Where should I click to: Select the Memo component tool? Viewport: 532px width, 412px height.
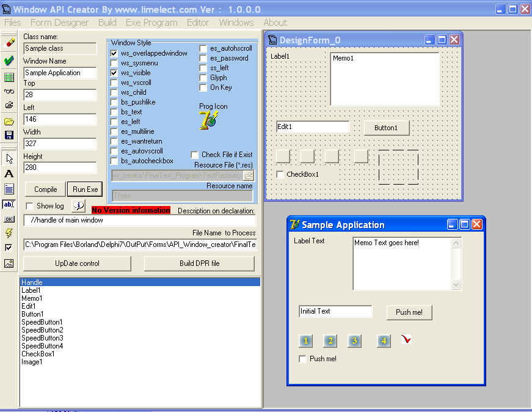(9, 188)
